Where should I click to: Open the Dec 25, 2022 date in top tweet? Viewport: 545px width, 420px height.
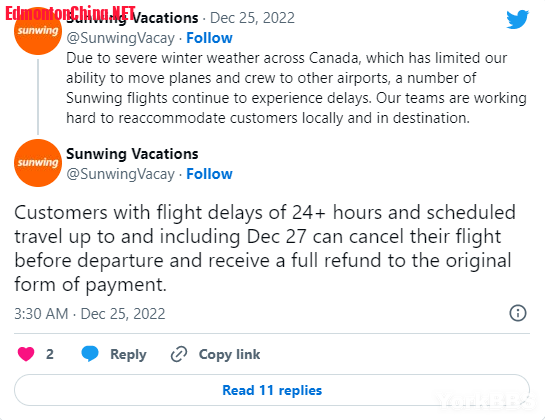[x=252, y=18]
